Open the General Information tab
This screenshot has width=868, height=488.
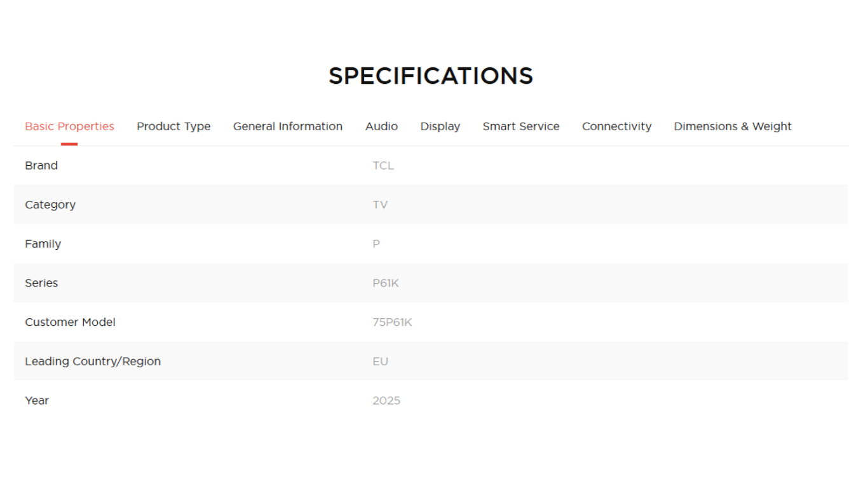pyautogui.click(x=288, y=126)
